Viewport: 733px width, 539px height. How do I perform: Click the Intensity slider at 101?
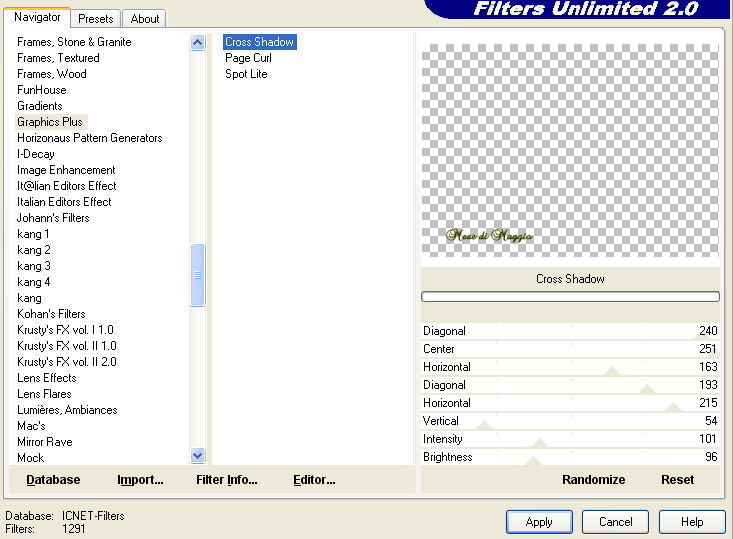pyautogui.click(x=570, y=439)
